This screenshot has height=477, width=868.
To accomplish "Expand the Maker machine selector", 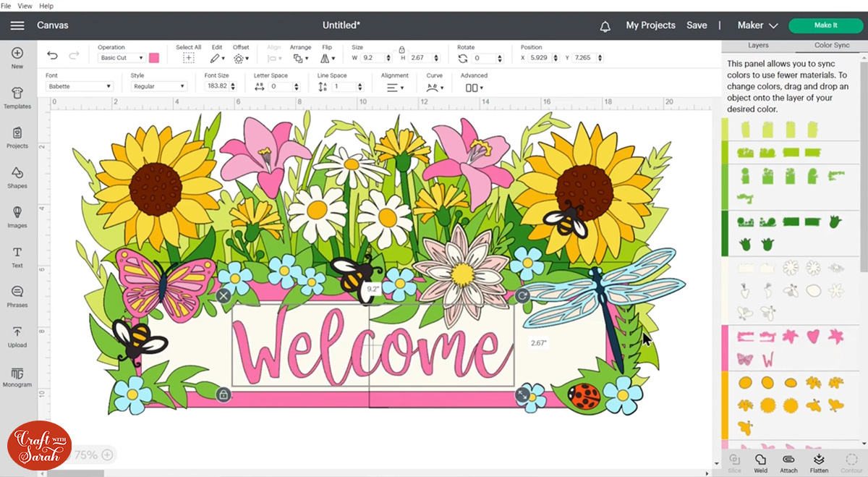I will pyautogui.click(x=757, y=25).
